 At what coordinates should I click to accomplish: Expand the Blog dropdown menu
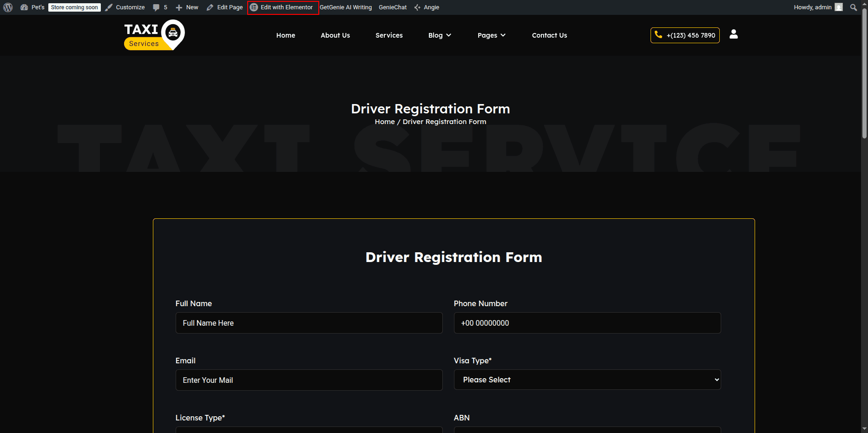coord(440,35)
